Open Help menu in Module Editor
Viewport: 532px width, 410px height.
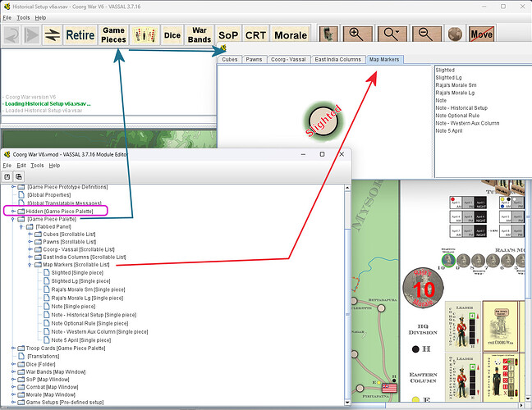pos(54,166)
